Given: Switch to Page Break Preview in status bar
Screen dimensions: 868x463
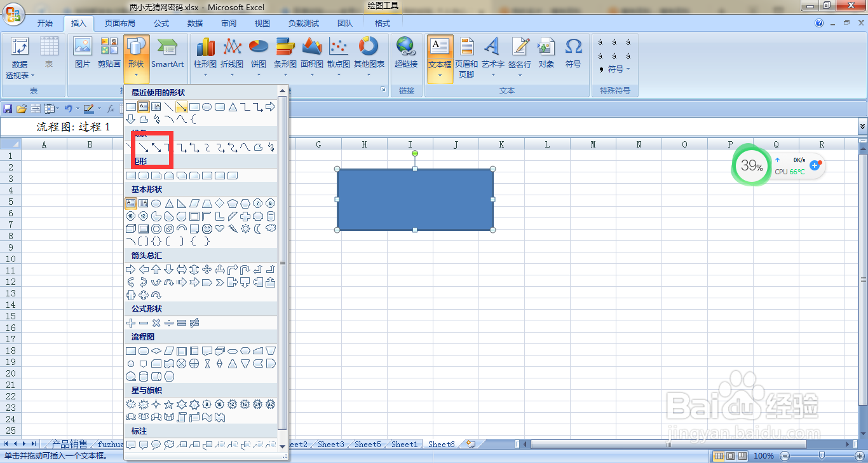Looking at the screenshot, I should (x=742, y=456).
